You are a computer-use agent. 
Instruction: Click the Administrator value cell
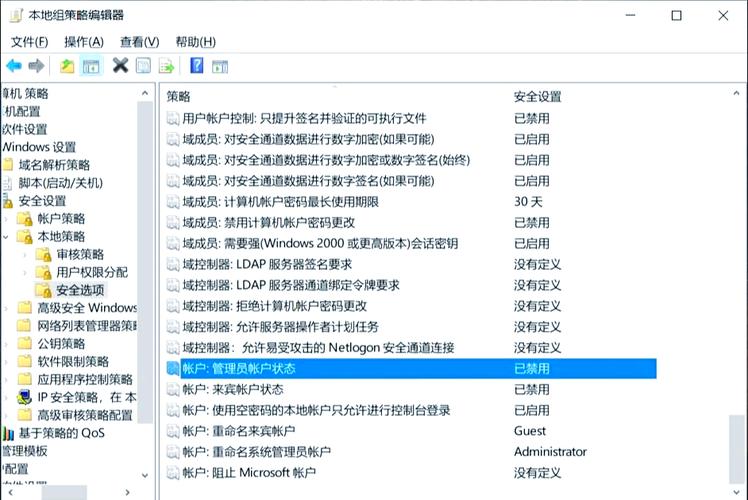point(551,452)
